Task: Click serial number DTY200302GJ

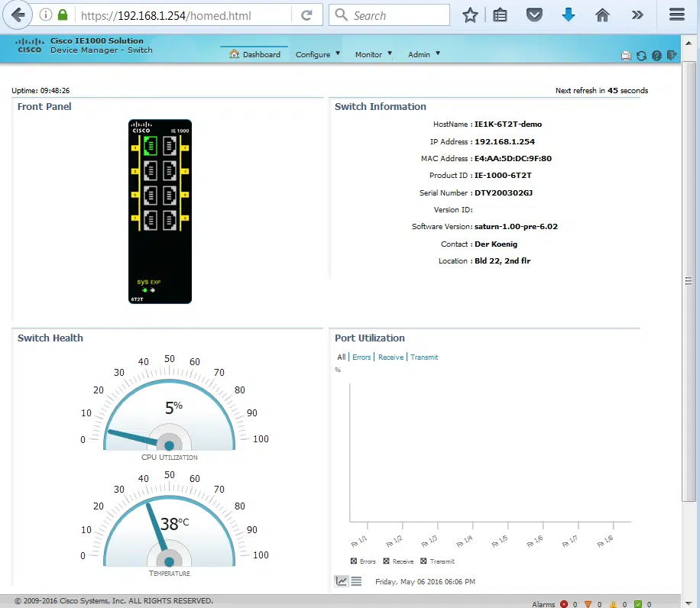Action: click(x=504, y=192)
